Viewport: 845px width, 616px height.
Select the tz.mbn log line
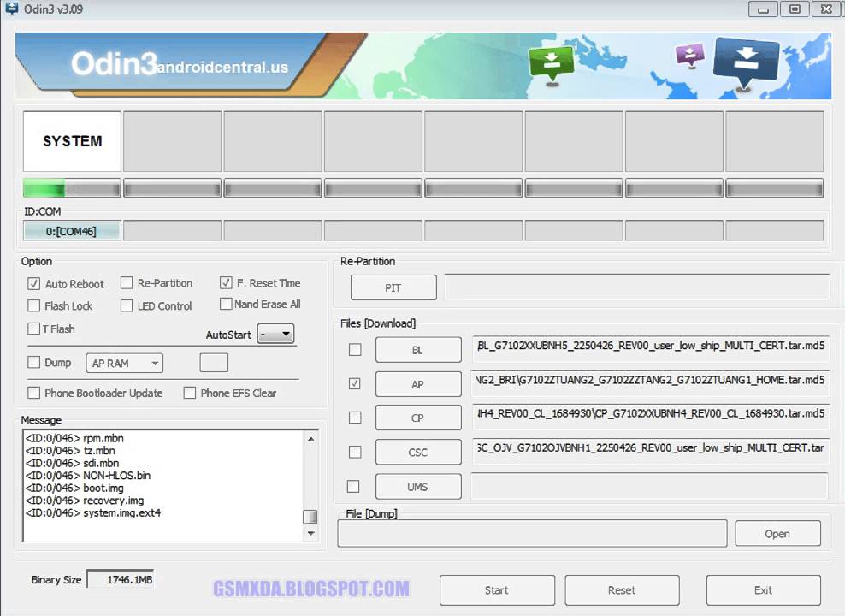(x=70, y=451)
